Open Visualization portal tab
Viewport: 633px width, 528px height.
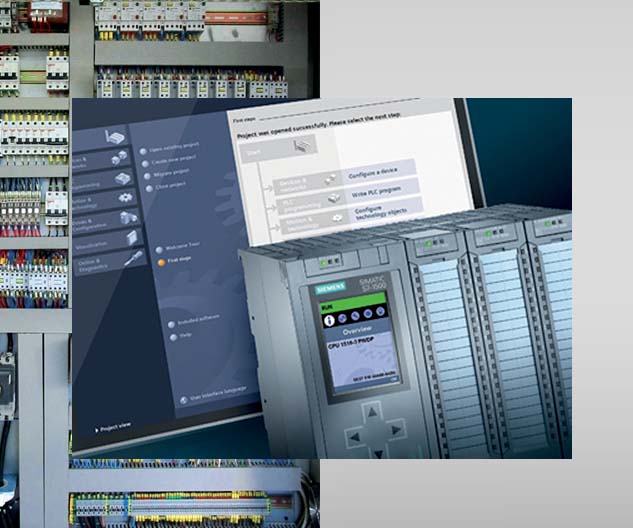pyautogui.click(x=108, y=241)
